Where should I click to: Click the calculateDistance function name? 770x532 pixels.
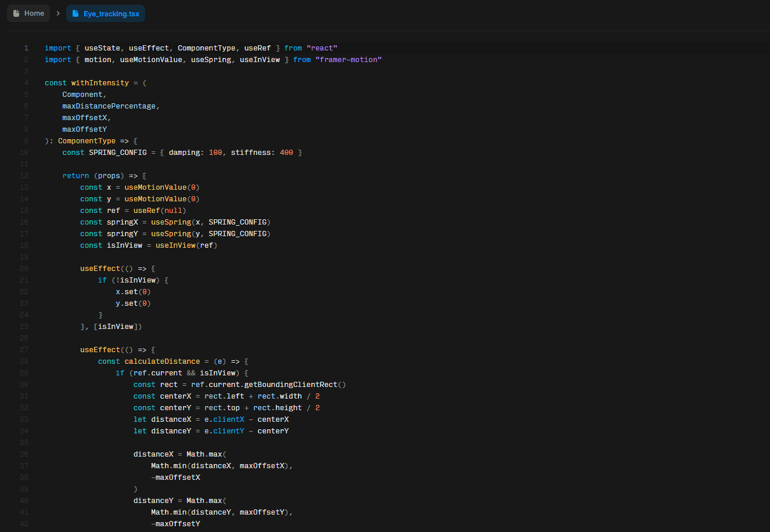162,361
